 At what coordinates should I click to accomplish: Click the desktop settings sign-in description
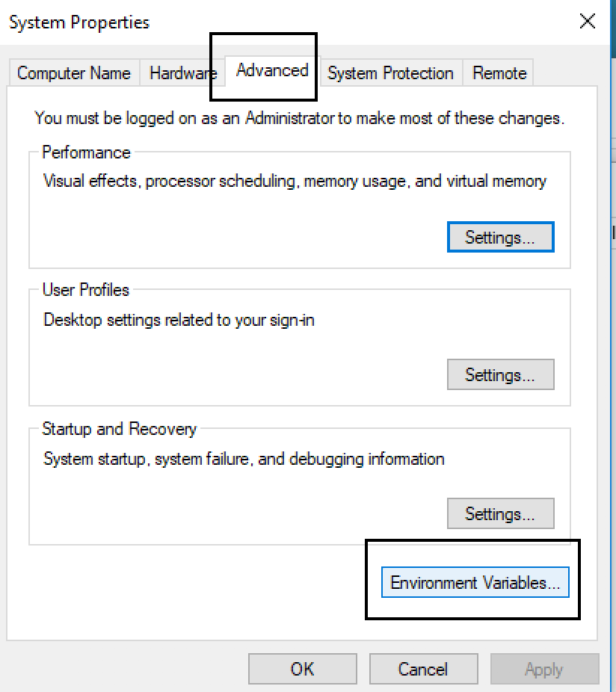coord(179,320)
